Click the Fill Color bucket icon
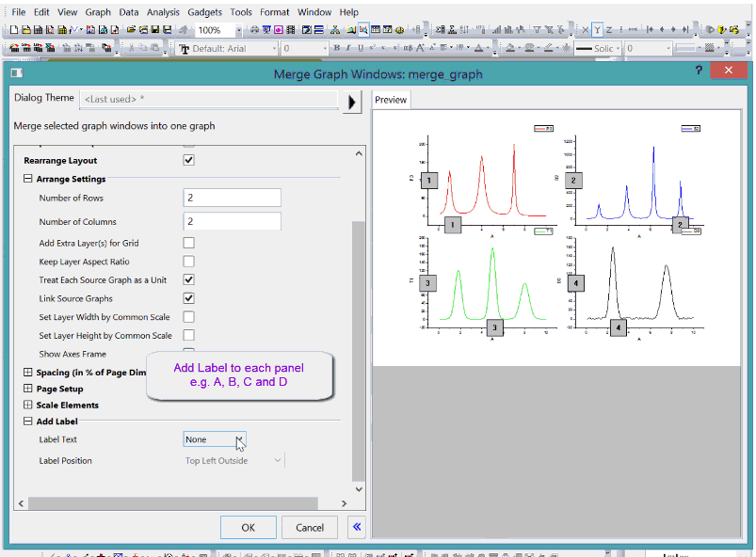This screenshot has height=557, width=756. coord(510,48)
